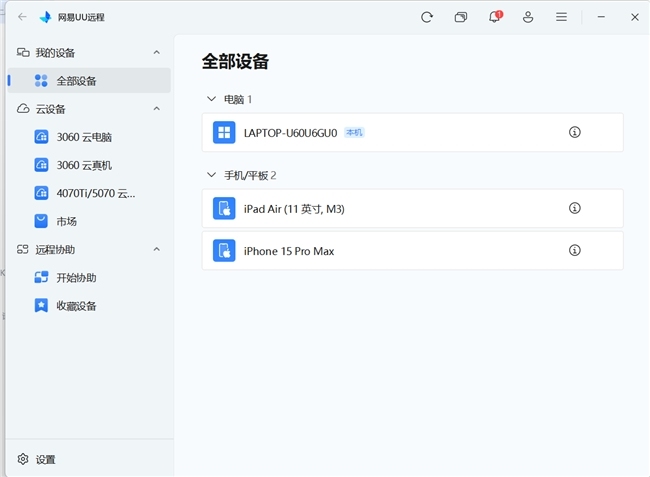Click the Windows icon of LAPTOP-U60U6GU0
Screen dimensions: 650x477
[x=224, y=132]
